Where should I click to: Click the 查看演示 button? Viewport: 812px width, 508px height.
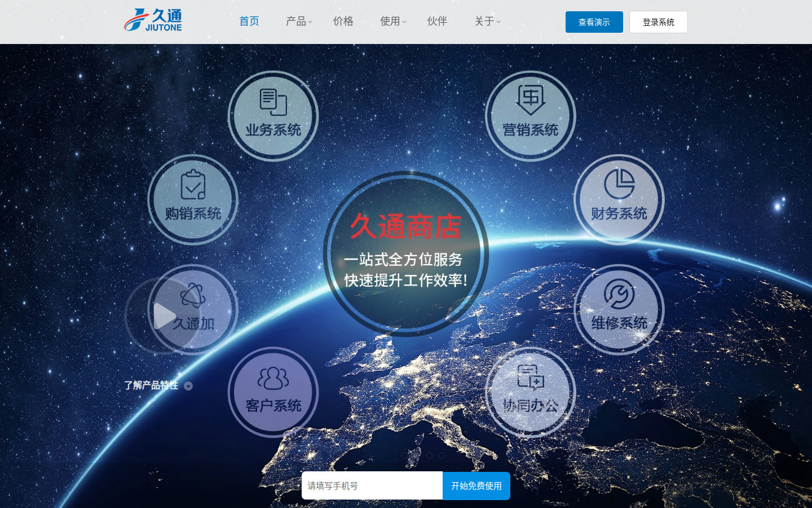[x=594, y=22]
